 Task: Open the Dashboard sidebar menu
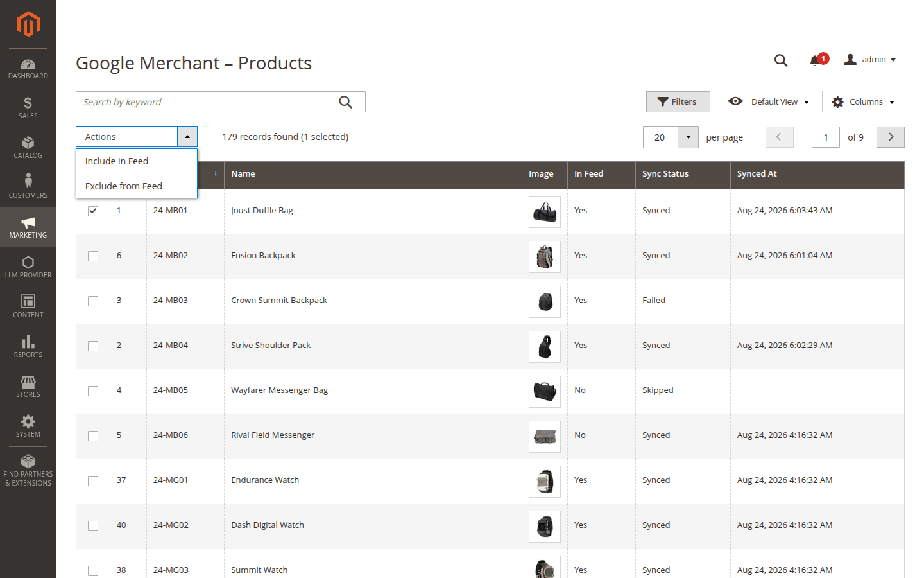pos(28,69)
